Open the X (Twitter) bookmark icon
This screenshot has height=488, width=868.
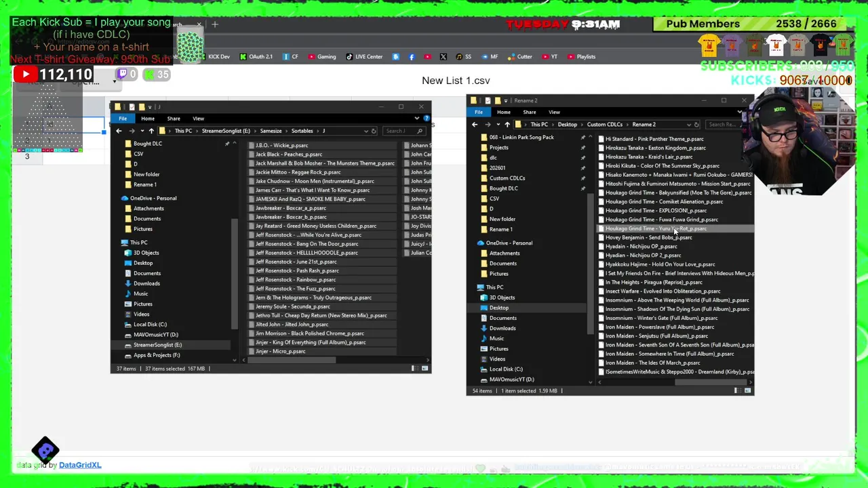[443, 57]
